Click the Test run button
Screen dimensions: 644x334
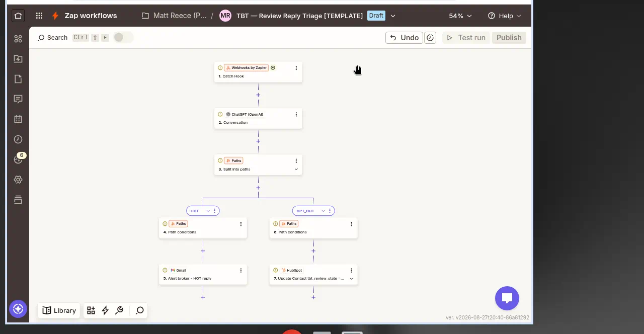pyautogui.click(x=466, y=38)
